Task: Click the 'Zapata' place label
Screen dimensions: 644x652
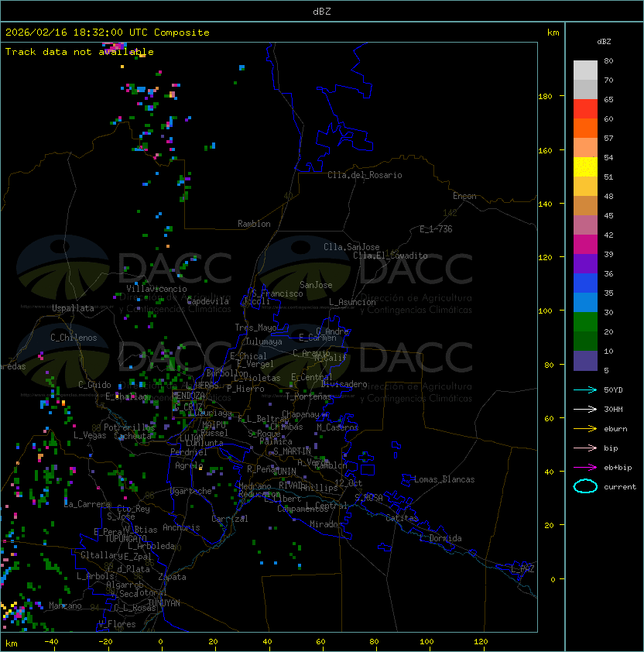Action: (x=172, y=577)
